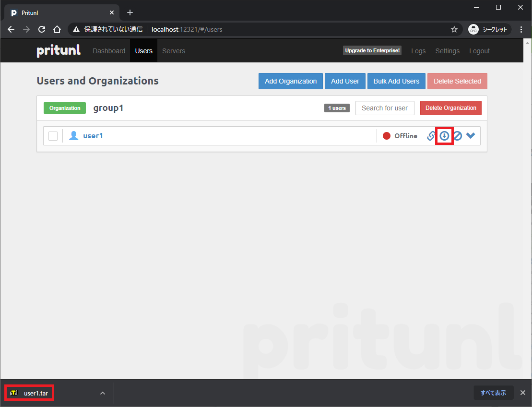This screenshot has height=407, width=532.
Task: Expand user1 details with the chevron
Action: 471,135
